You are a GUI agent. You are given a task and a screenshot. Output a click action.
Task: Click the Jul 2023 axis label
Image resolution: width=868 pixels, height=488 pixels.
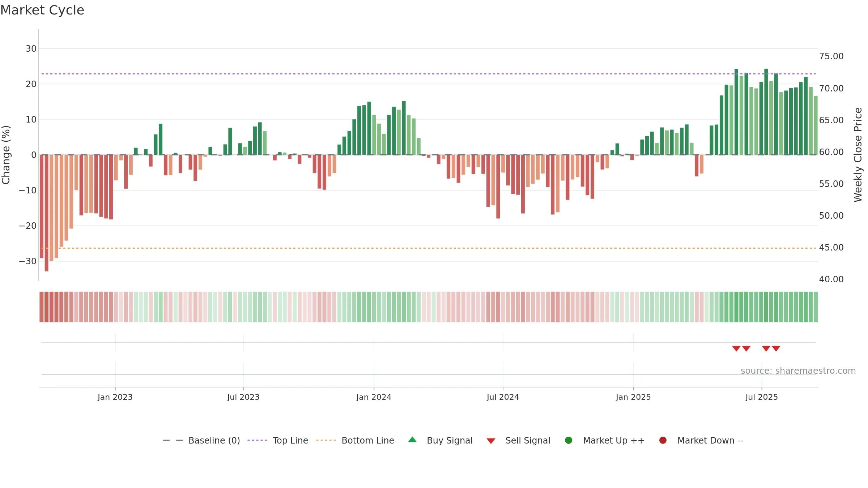(243, 397)
